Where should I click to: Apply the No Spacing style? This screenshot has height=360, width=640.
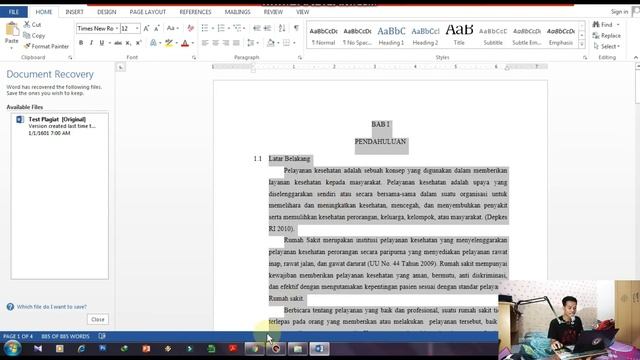coord(357,36)
